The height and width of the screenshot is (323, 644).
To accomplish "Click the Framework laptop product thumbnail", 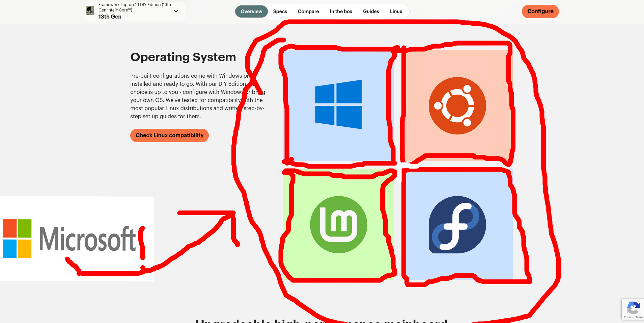I will pos(90,11).
